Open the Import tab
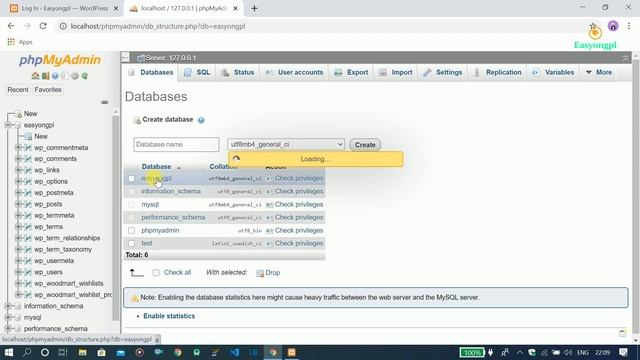Viewport: 640px width, 360px height. pos(396,73)
